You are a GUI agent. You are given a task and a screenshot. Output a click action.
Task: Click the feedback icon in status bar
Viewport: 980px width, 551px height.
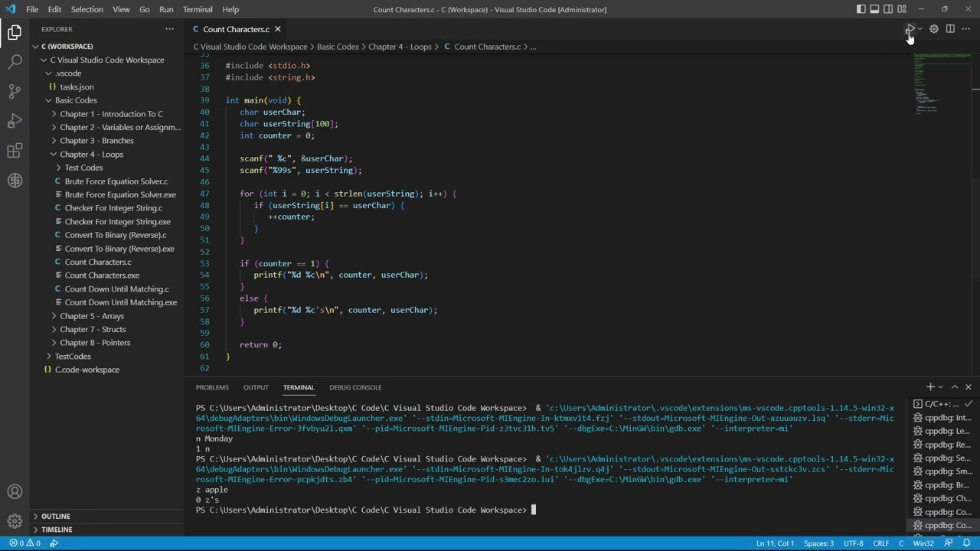click(950, 543)
